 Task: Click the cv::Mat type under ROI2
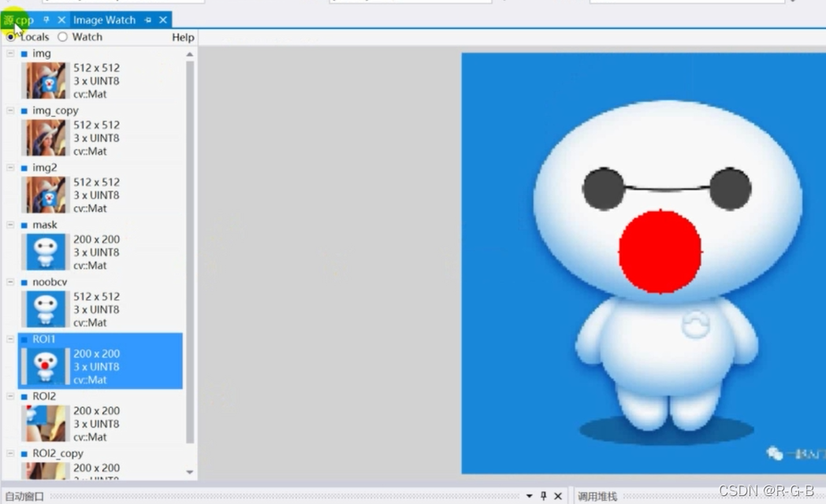90,437
